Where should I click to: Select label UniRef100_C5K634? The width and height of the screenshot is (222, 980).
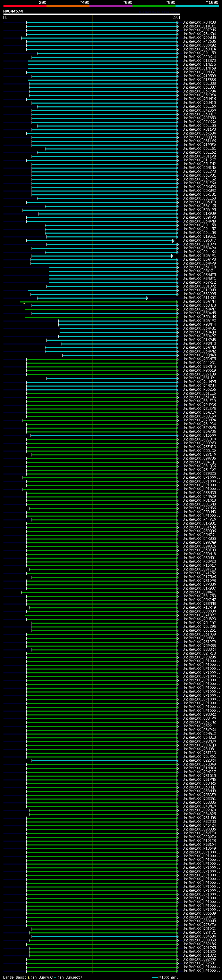pos(199,133)
